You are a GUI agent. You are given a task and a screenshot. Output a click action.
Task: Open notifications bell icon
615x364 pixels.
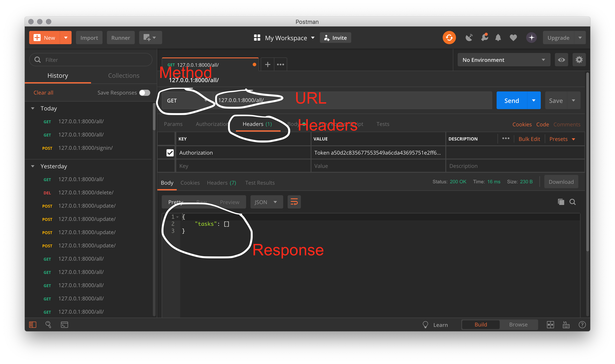[498, 38]
